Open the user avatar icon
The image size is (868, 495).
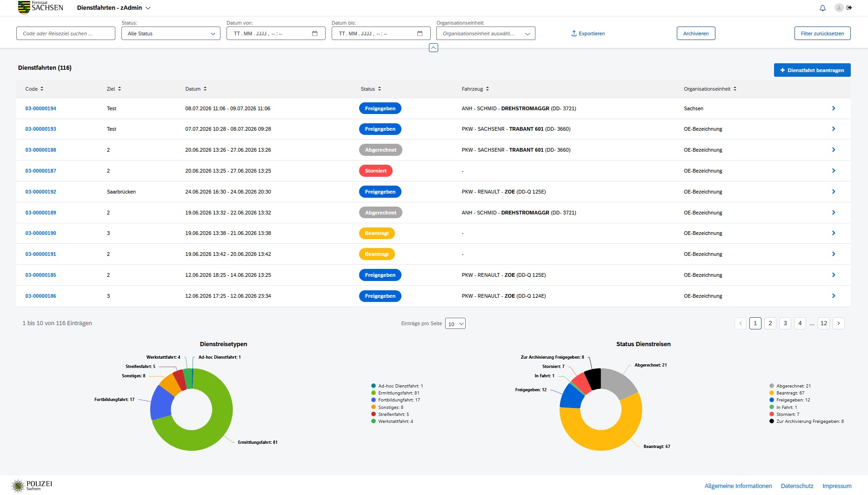pyautogui.click(x=839, y=7)
